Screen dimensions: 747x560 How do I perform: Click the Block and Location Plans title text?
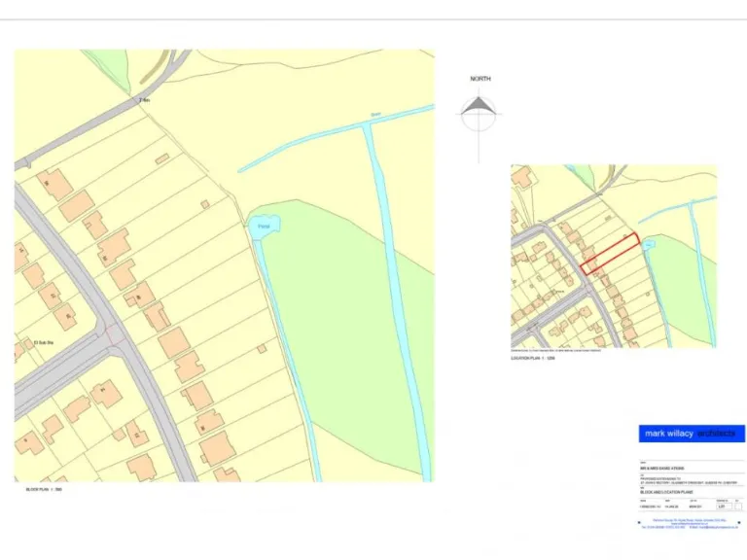click(x=667, y=493)
